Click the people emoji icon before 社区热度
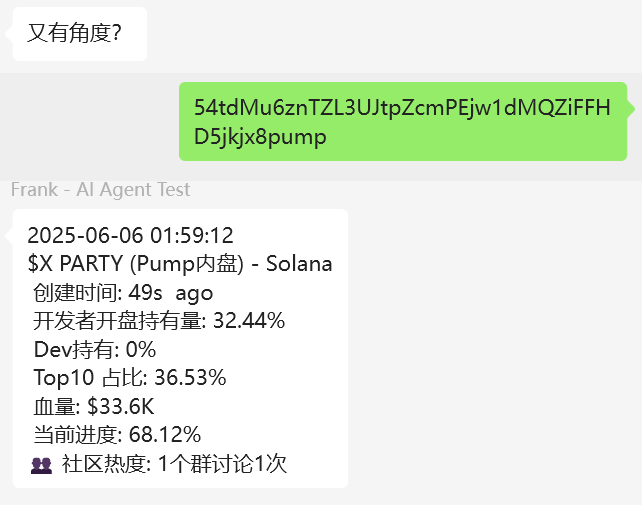Viewport: 642px width, 505px height. coord(41,465)
